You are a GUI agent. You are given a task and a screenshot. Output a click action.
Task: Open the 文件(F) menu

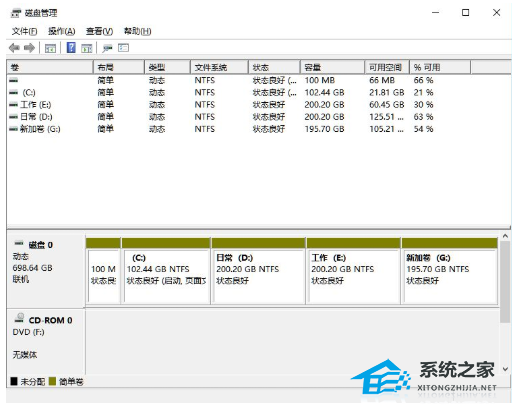(24, 31)
